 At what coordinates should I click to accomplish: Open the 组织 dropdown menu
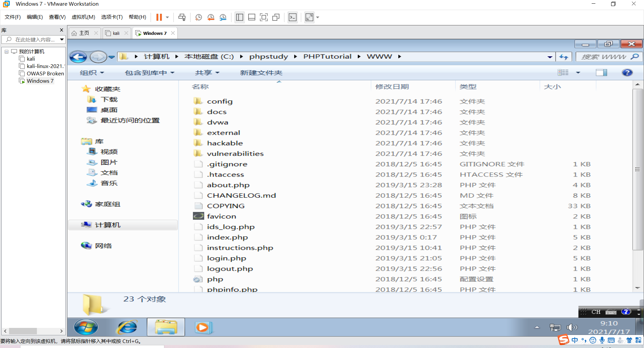(x=92, y=73)
